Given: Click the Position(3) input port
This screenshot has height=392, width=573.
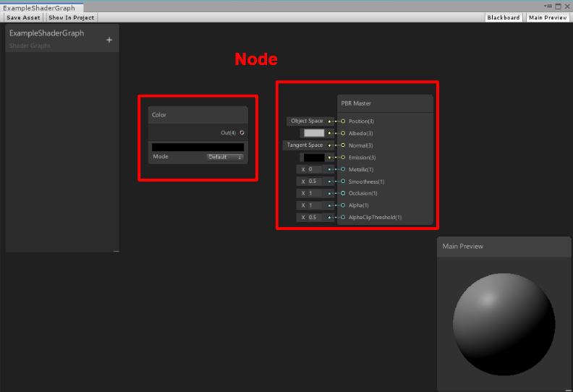Looking at the screenshot, I should tap(343, 121).
